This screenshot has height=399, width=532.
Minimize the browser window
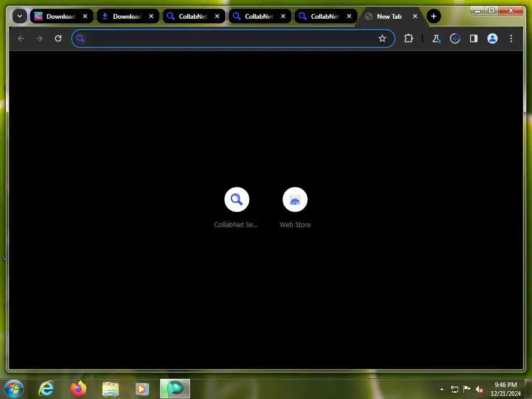pyautogui.click(x=478, y=11)
